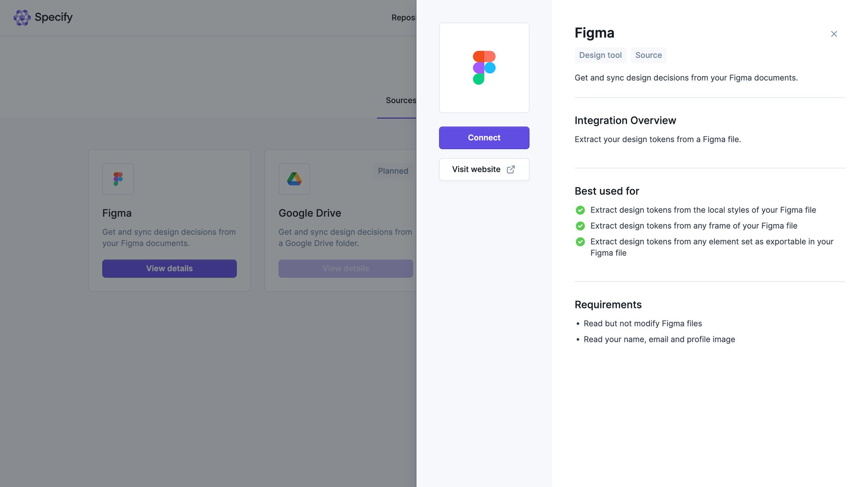Click the green checkmark beside the frame extraction item
This screenshot has height=487, width=868.
point(580,226)
